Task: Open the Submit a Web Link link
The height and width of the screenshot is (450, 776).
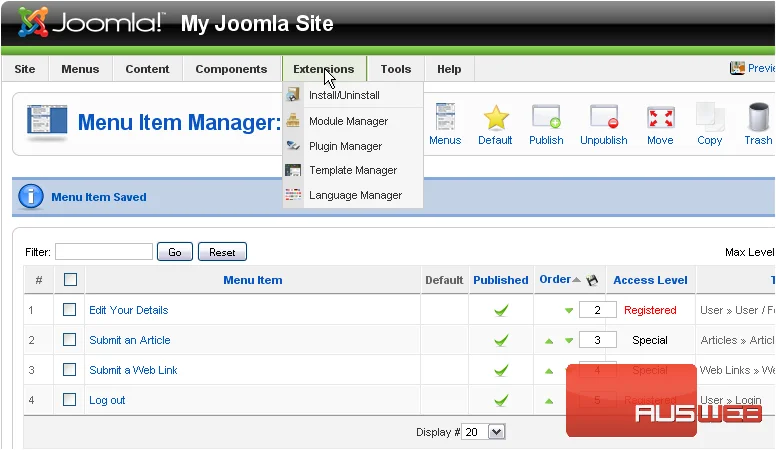Action: [133, 370]
